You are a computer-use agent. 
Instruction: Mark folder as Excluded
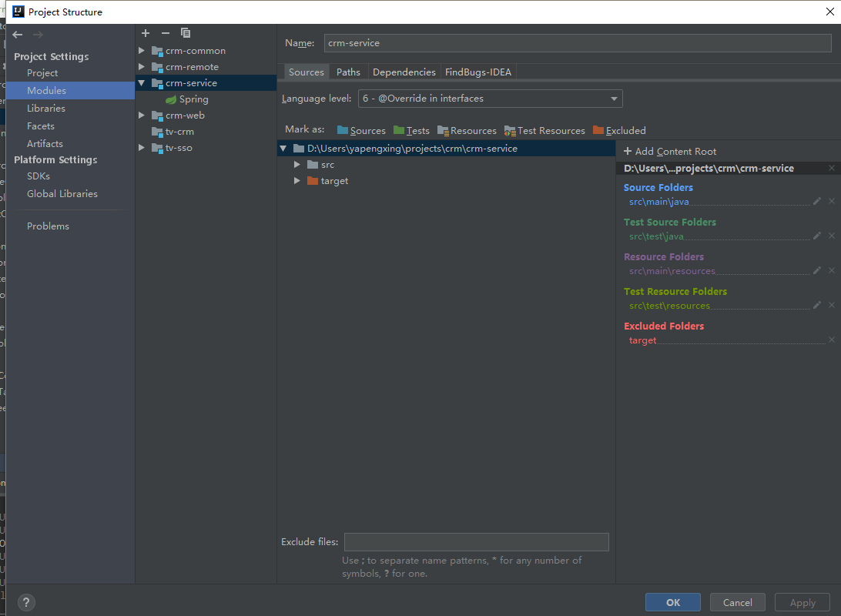(619, 130)
